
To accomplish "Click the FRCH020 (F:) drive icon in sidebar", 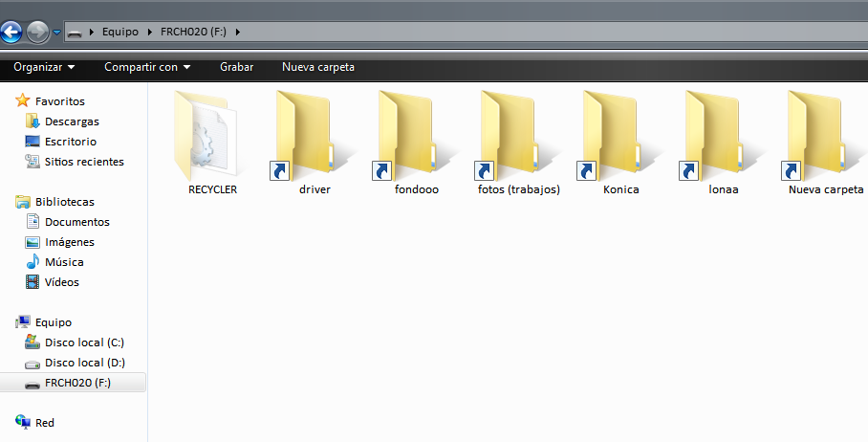I will pyautogui.click(x=33, y=384).
